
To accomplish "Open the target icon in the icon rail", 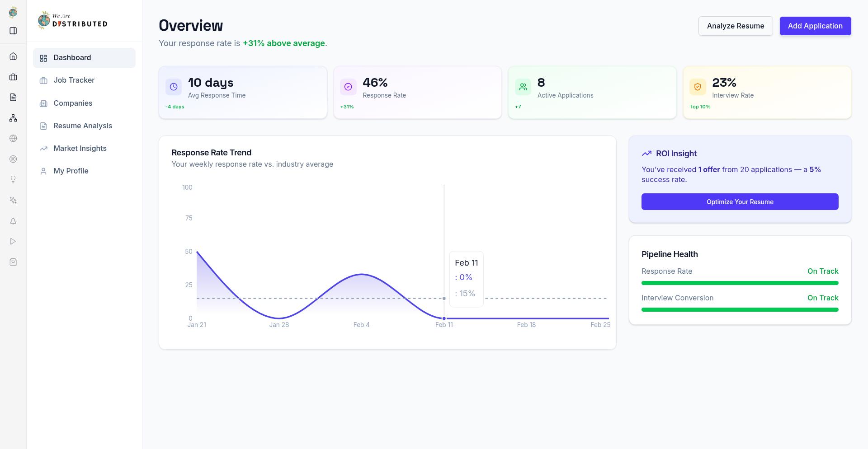I will (x=13, y=159).
